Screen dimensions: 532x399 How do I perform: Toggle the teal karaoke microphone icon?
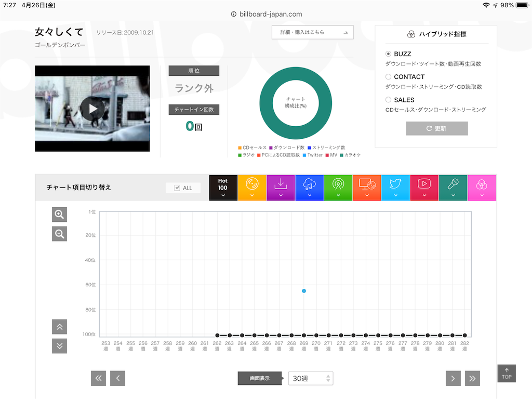tap(453, 188)
